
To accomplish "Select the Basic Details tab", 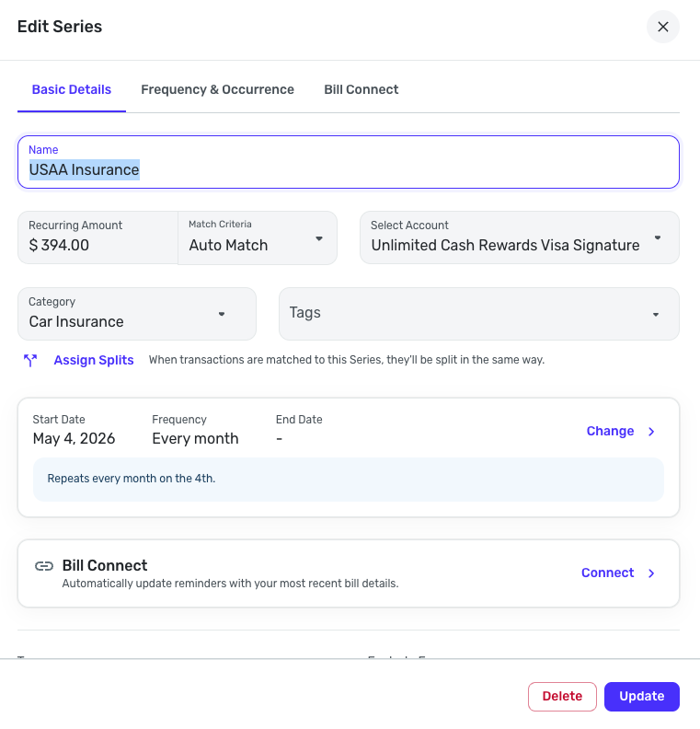I will [72, 90].
